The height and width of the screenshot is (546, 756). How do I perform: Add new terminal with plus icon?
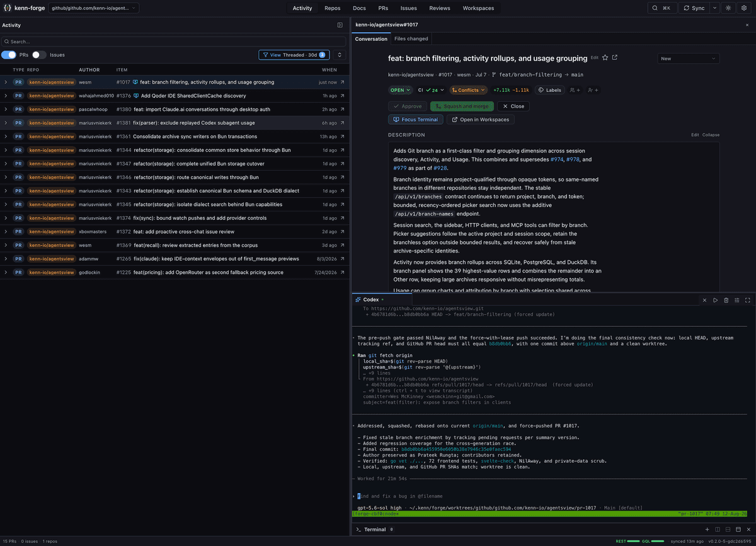[707, 530]
